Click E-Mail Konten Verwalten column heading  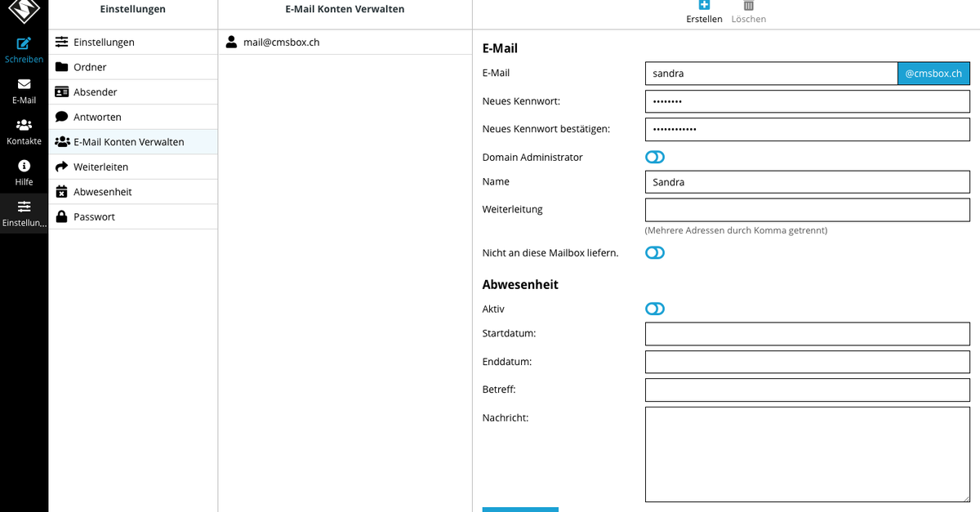(x=345, y=9)
